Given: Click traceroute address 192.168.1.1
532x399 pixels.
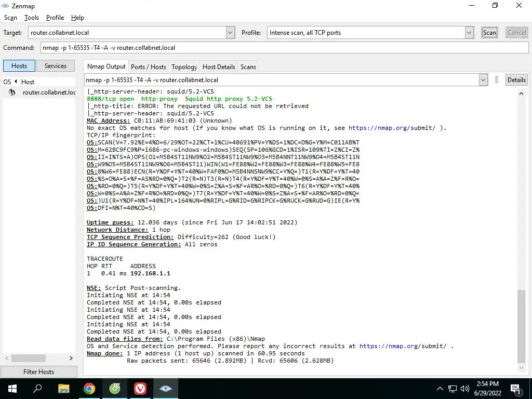Looking at the screenshot, I should coord(150,273).
